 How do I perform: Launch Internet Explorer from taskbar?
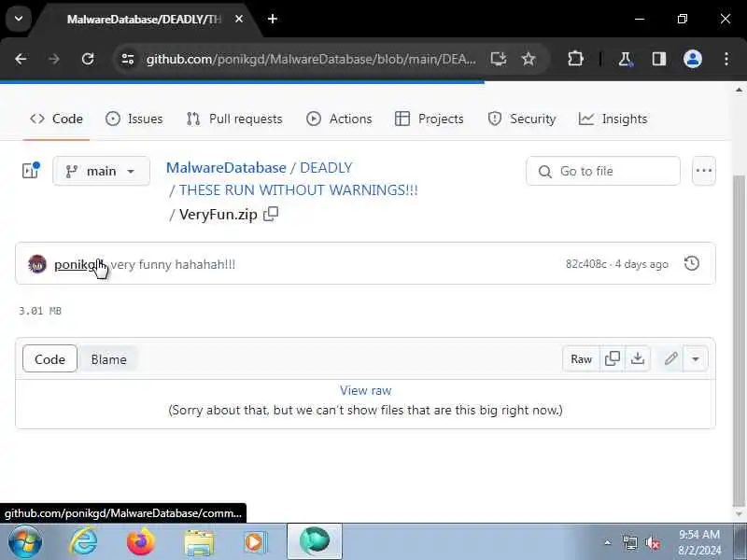tap(83, 542)
